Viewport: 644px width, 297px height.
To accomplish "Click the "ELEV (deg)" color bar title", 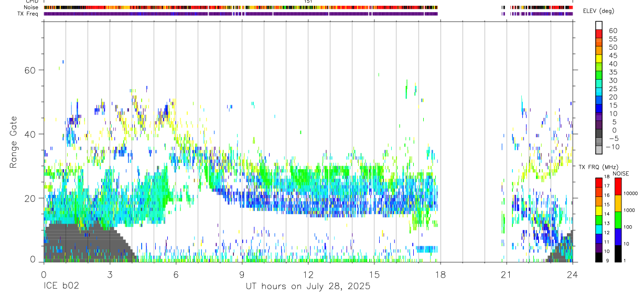I will pos(599,10).
